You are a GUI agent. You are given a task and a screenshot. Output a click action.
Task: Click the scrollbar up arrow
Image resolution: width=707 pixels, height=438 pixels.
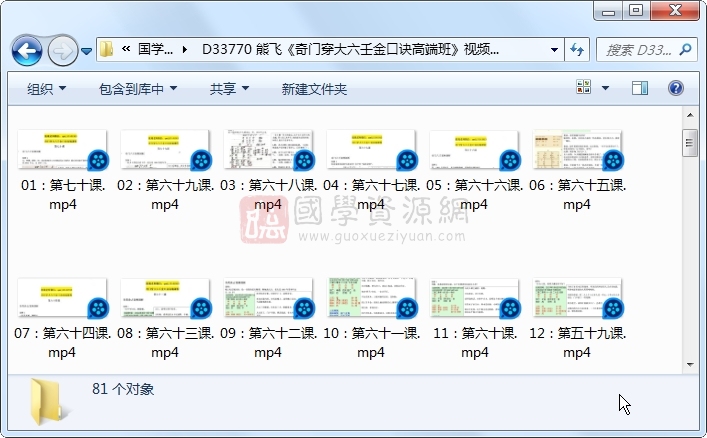coord(690,115)
